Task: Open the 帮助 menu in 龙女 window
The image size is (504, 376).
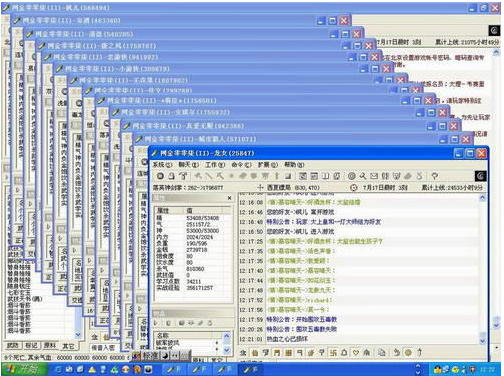Action: 294,165
